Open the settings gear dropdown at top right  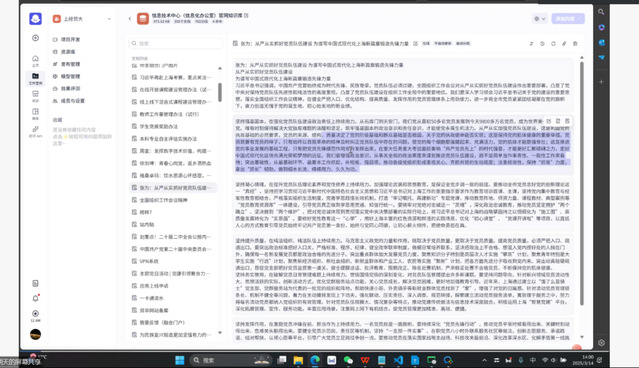pos(540,19)
